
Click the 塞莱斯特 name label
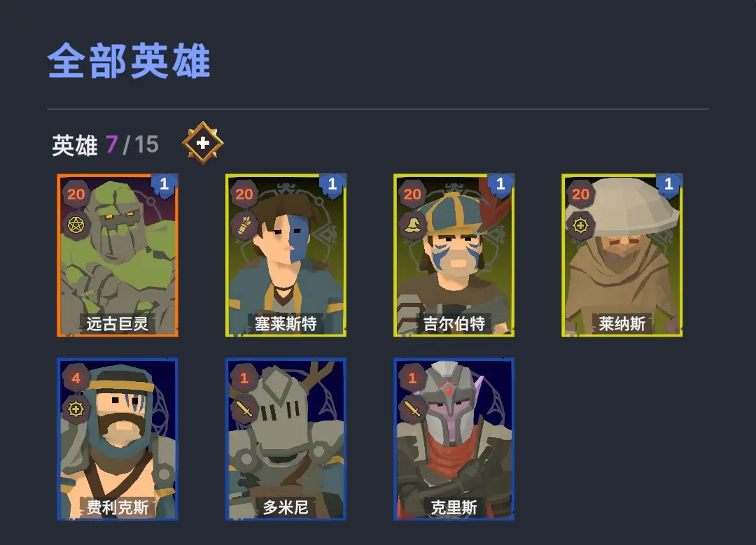click(286, 323)
